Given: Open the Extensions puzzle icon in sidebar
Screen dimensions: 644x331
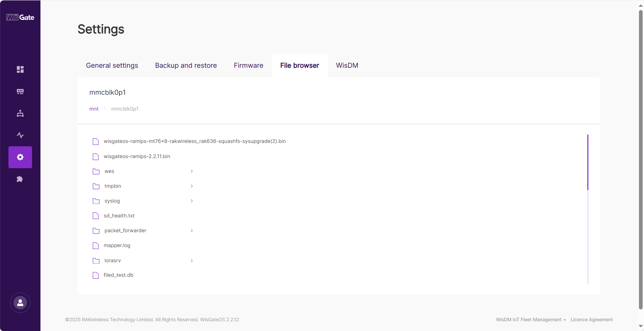Looking at the screenshot, I should pos(20,179).
